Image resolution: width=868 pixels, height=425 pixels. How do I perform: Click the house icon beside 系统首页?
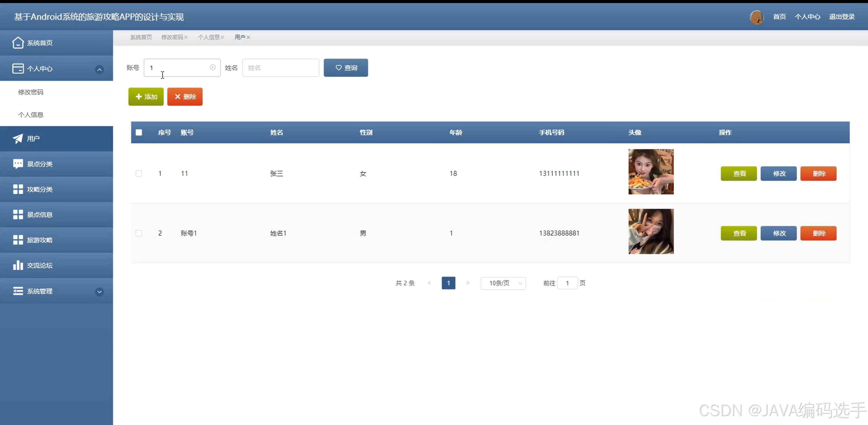[18, 43]
